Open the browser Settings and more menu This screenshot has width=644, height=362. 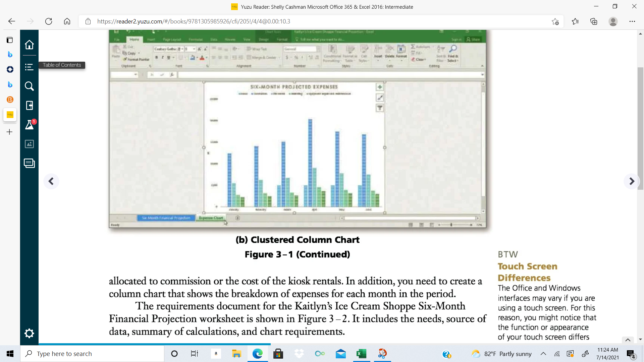pos(632,21)
